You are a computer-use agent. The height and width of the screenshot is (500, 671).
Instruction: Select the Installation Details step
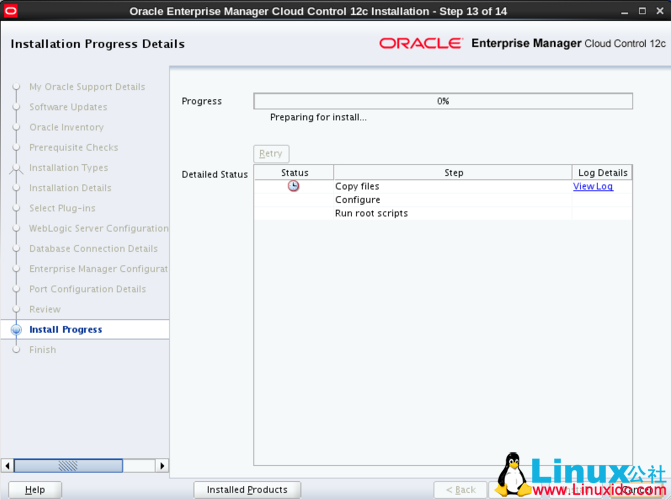tap(70, 188)
